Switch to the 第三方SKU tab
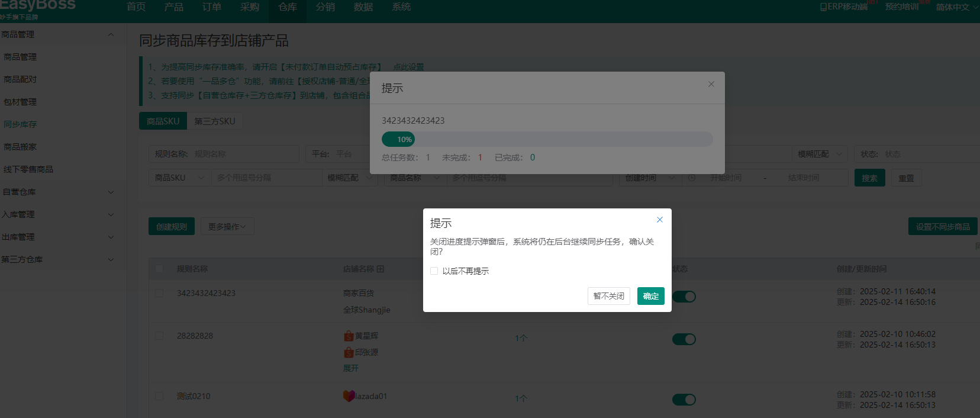This screenshot has height=418, width=980. tap(215, 121)
